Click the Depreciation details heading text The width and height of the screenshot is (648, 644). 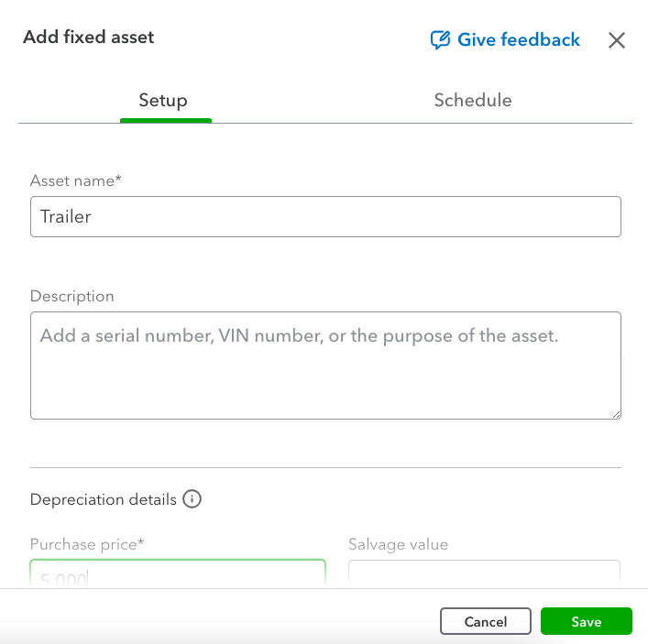(104, 500)
